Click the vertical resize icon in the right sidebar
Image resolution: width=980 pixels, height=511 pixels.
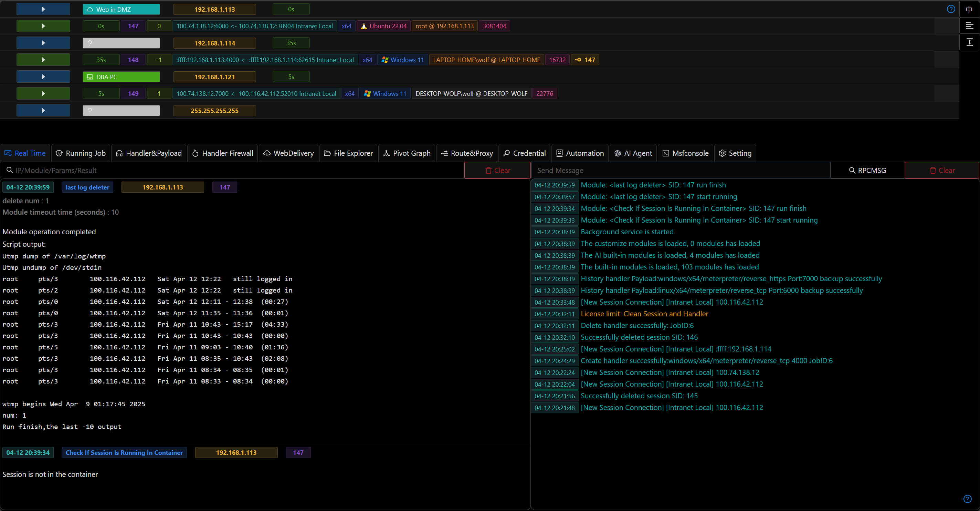pyautogui.click(x=969, y=42)
